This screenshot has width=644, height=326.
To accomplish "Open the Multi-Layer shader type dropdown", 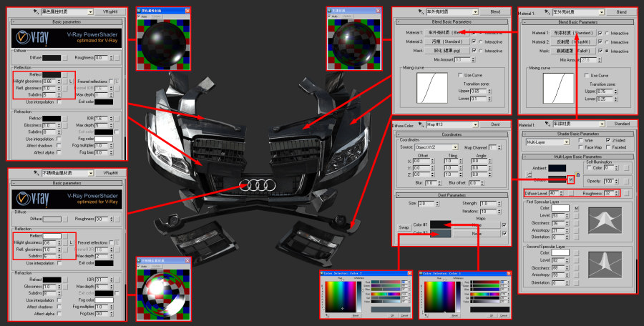I will pos(567,142).
